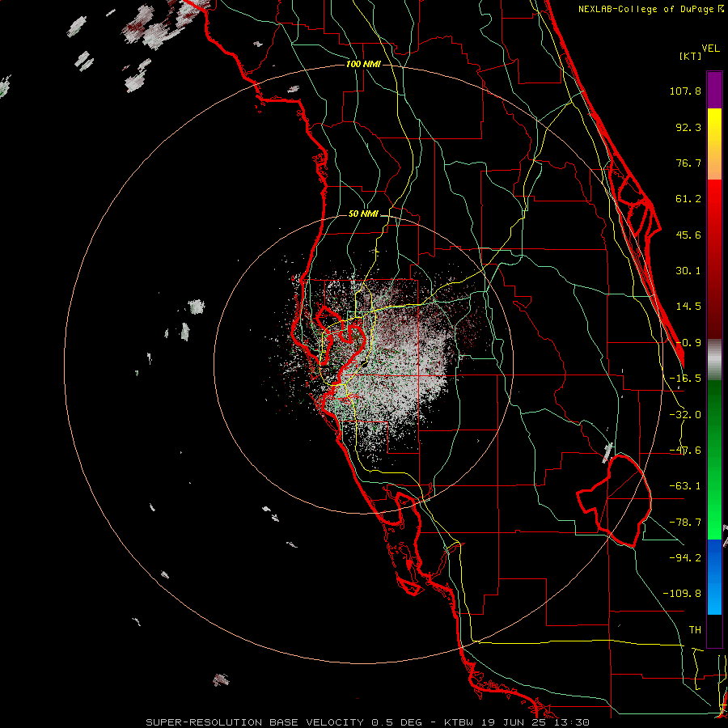Screen dimensions: 728x728
Task: Click the 50 NMI range ring label
Action: (363, 214)
